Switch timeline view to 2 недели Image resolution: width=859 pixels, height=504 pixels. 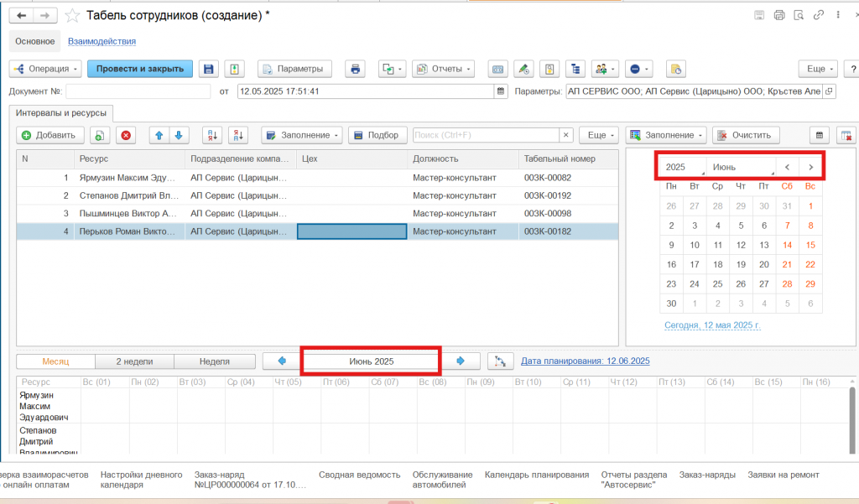133,361
